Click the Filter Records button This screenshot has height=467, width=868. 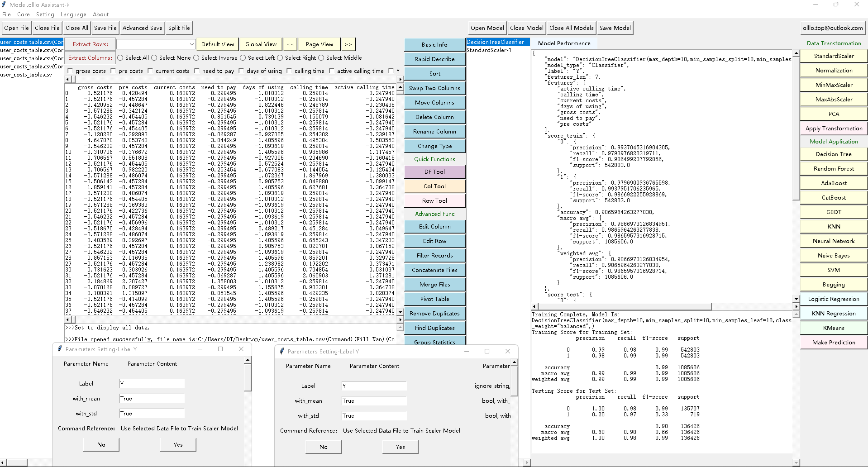pyautogui.click(x=434, y=255)
